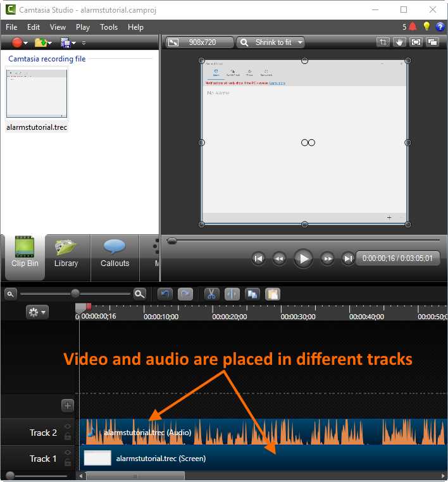Image resolution: width=448 pixels, height=482 pixels.
Task: Open the View menu
Action: [x=58, y=27]
